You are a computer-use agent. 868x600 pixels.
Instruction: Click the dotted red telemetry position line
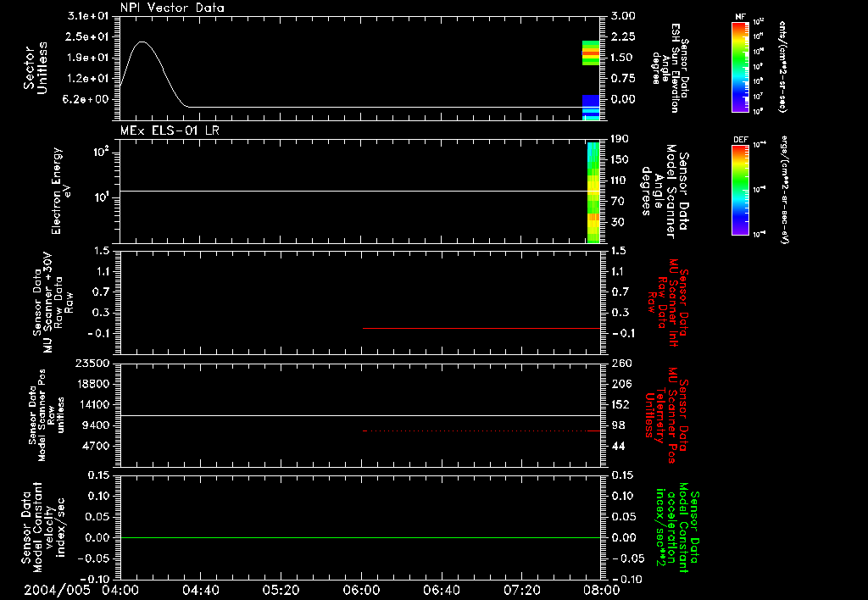coord(481,431)
